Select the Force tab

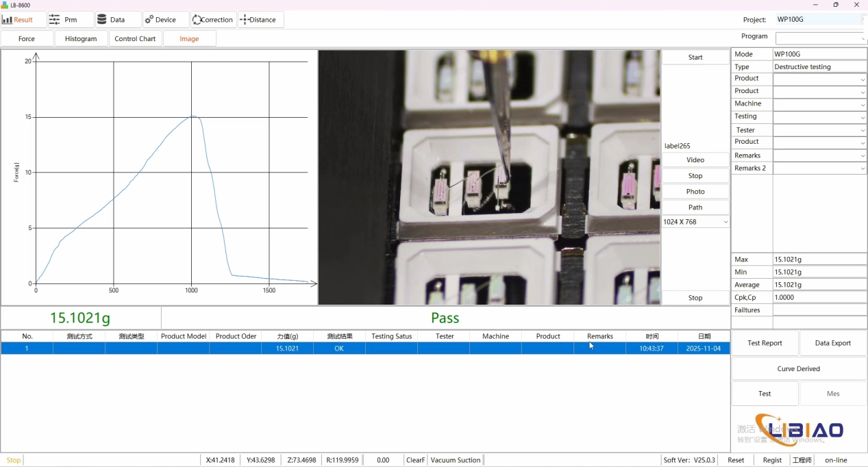click(27, 39)
